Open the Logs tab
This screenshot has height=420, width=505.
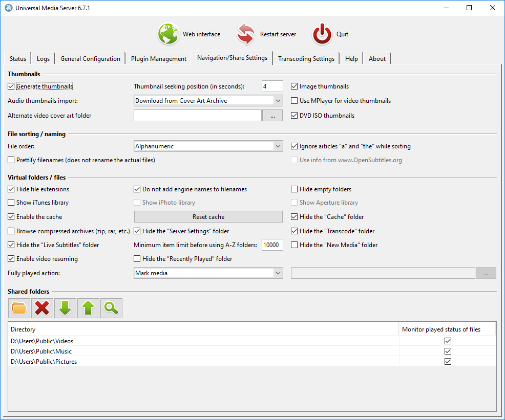(x=43, y=58)
